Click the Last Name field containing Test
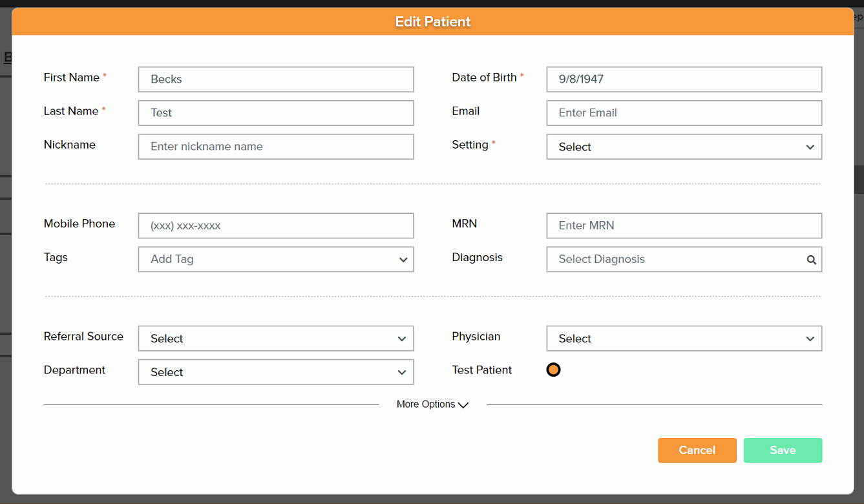864x504 pixels. click(276, 112)
